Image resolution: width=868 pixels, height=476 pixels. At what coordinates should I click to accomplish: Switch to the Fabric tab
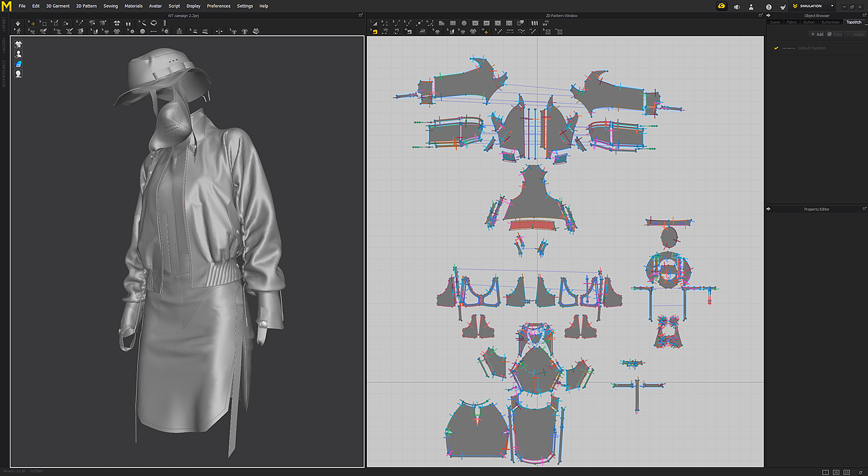click(792, 22)
